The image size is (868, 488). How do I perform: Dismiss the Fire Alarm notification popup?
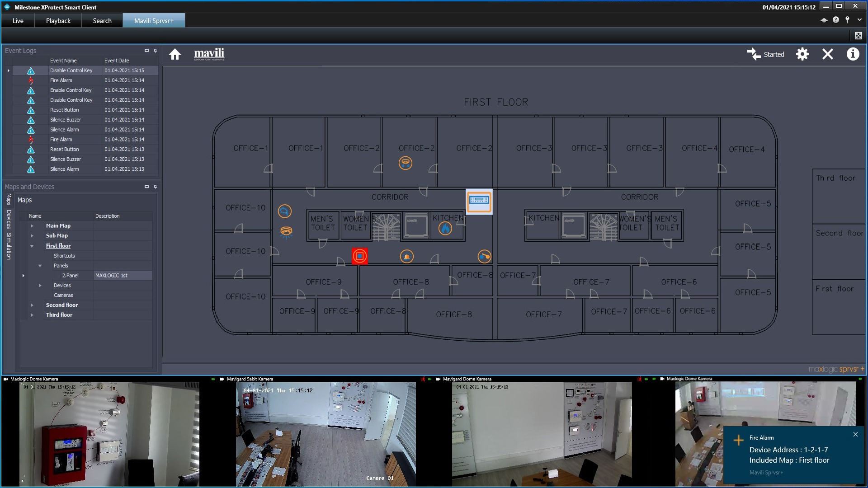pos(855,434)
